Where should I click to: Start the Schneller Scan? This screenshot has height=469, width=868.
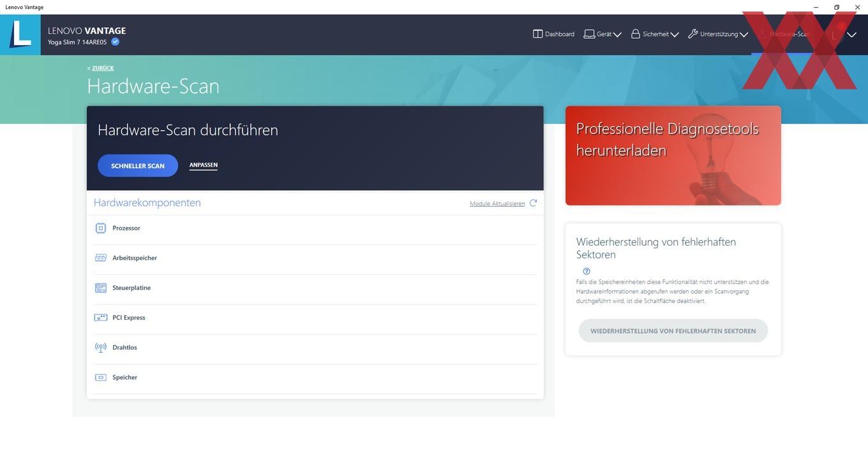tap(138, 166)
